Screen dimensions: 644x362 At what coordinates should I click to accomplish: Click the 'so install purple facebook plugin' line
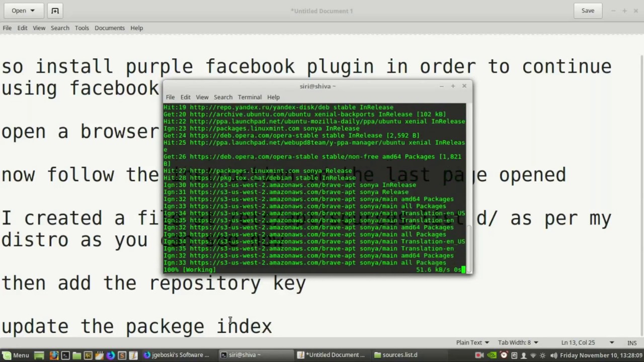pos(306,66)
